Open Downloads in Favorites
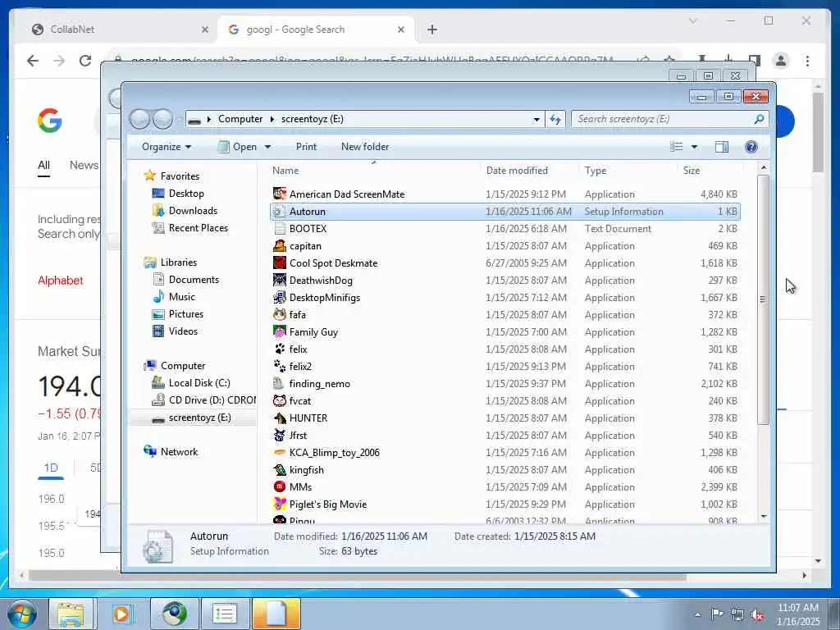 [193, 211]
